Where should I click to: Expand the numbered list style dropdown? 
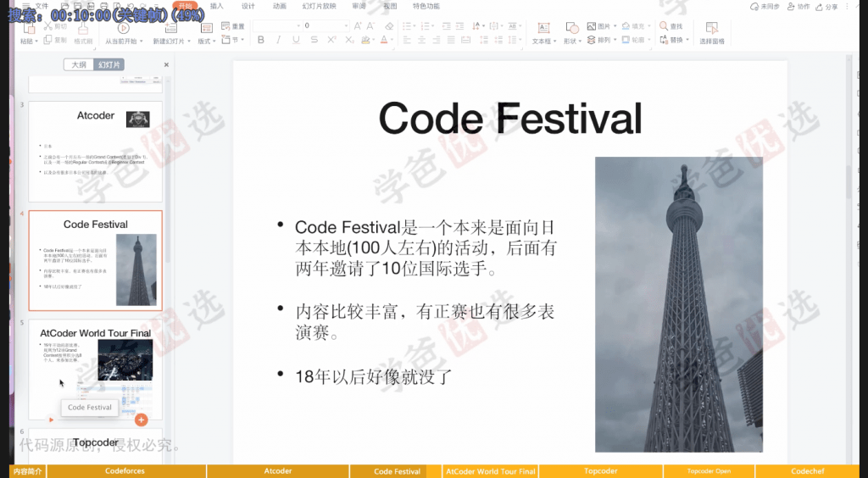click(433, 26)
